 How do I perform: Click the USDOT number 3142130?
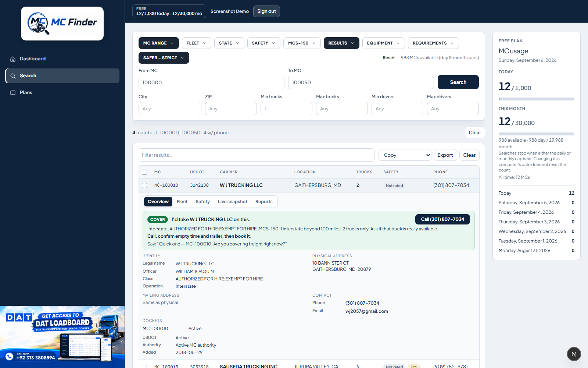[199, 185]
